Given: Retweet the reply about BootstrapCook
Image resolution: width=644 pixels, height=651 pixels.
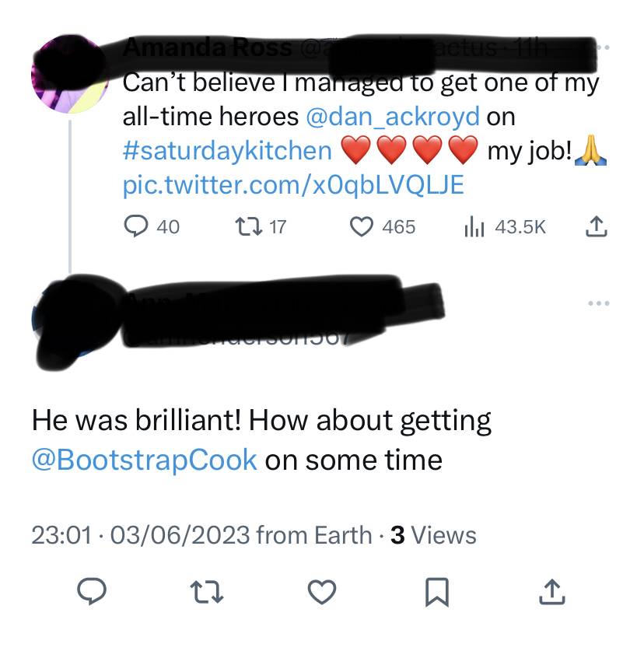Looking at the screenshot, I should tap(207, 592).
